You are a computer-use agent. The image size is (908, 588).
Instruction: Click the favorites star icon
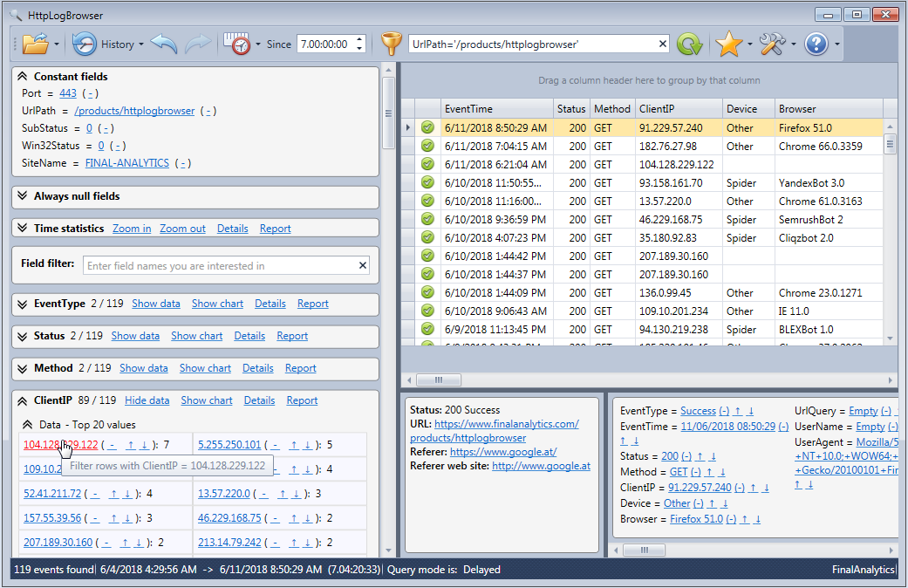[728, 44]
